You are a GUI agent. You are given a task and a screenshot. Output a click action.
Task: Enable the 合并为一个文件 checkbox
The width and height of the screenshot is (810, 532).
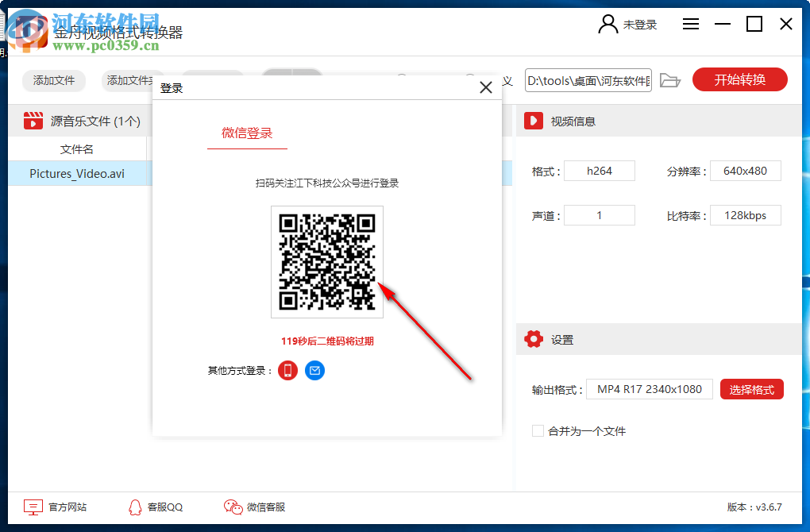[x=538, y=431]
